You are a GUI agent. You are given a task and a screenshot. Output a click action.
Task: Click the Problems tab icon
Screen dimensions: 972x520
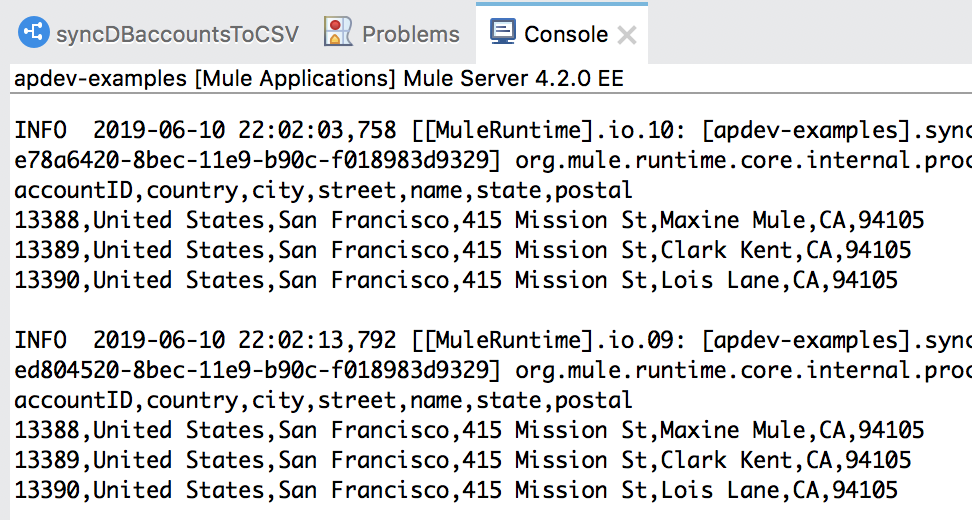pos(338,32)
